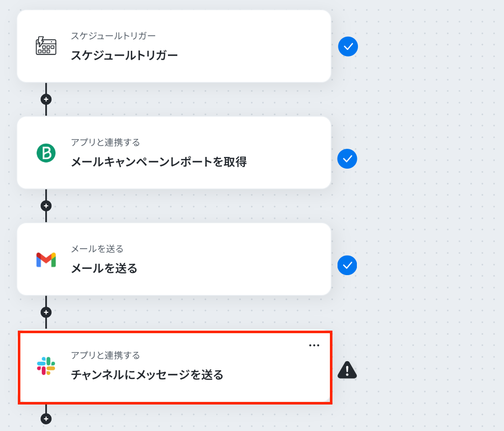Click the green Brevo app icon
504x431 pixels.
pos(46,153)
